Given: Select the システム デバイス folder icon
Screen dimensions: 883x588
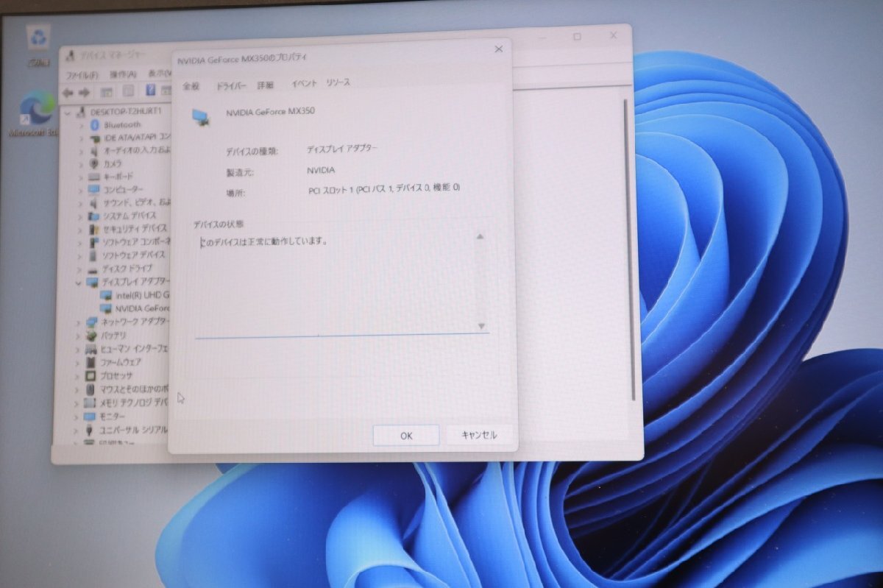Looking at the screenshot, I should tap(93, 216).
